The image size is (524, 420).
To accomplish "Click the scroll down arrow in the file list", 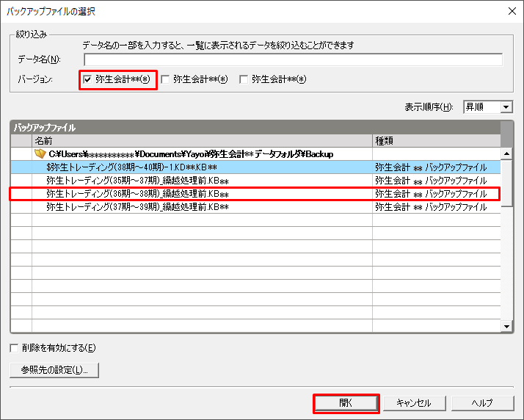I will [x=506, y=326].
